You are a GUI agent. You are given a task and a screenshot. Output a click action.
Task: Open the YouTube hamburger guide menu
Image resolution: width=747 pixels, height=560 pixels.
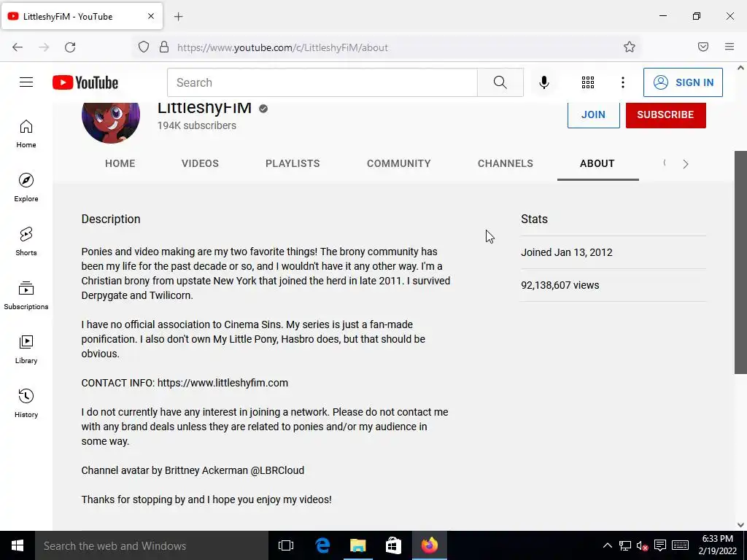26,82
